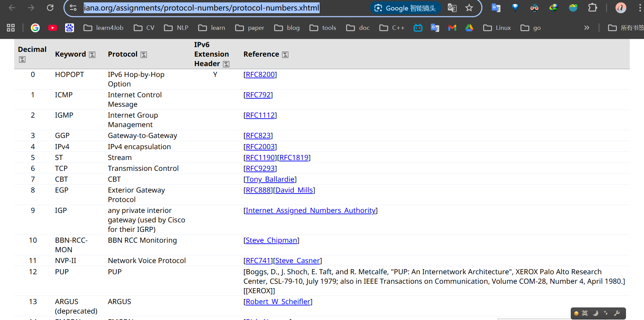Image resolution: width=644 pixels, height=320 pixels.
Task: Open the apps grid shortcut
Action: click(x=11, y=28)
